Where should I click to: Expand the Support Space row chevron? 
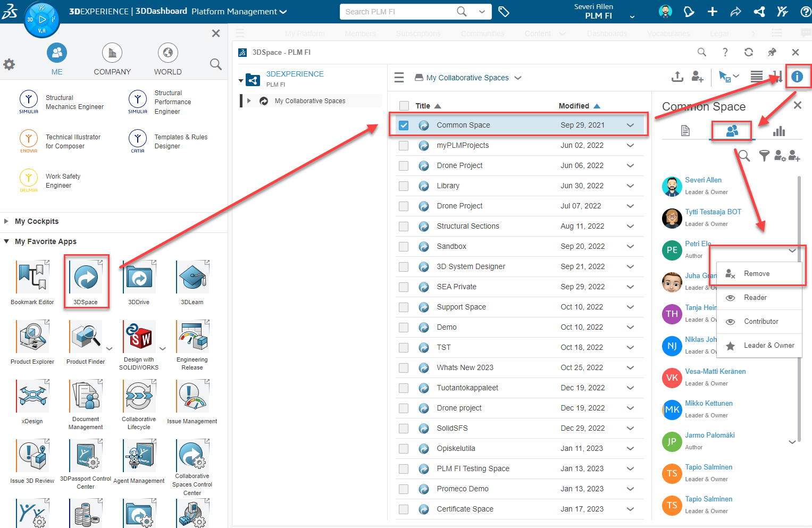point(630,307)
